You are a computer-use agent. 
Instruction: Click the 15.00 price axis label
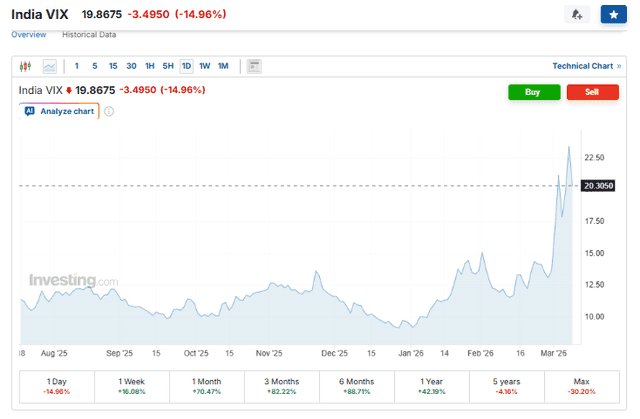click(594, 253)
